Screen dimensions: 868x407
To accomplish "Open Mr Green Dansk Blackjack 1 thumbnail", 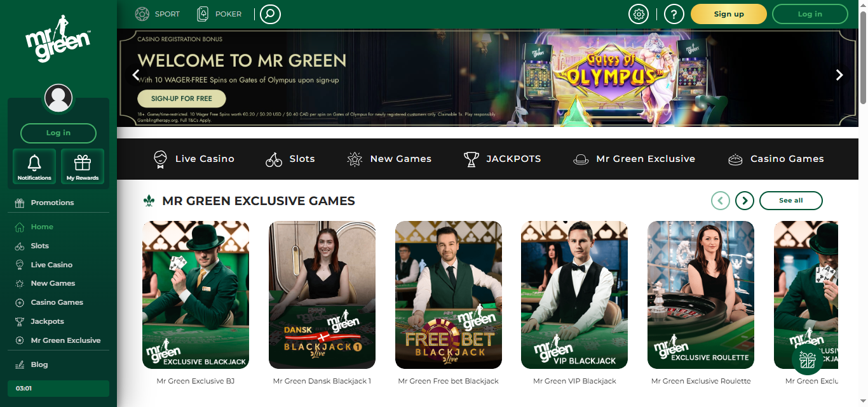I will [x=322, y=295].
